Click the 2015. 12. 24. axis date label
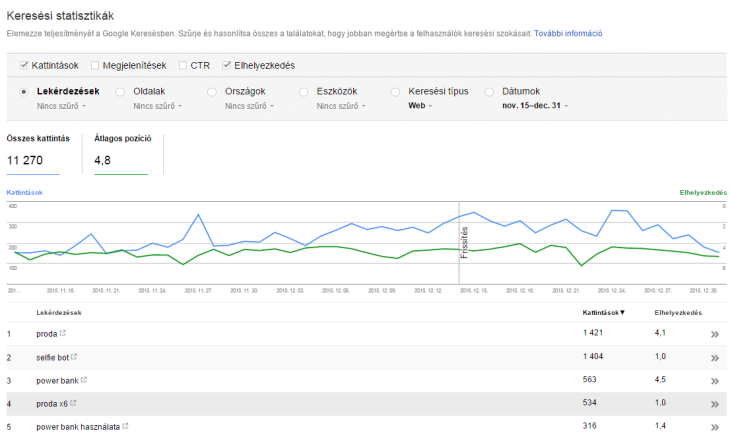This screenshot has width=730, height=437. pyautogui.click(x=611, y=290)
